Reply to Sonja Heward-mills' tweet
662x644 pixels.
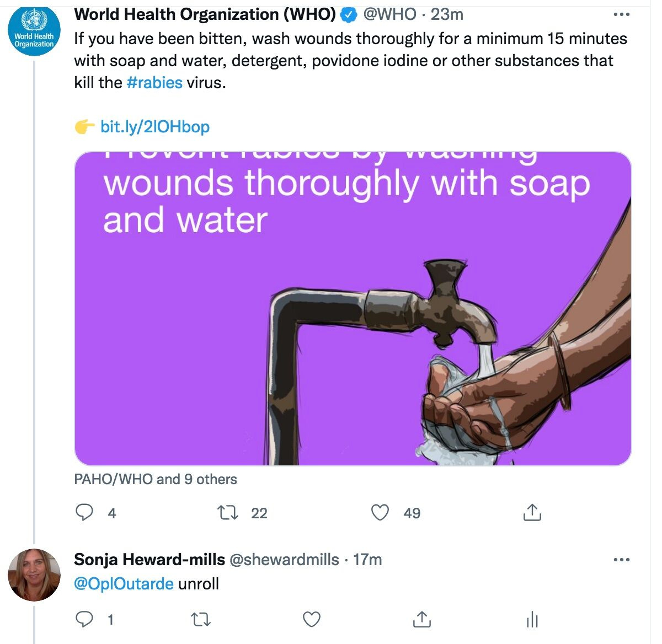coord(84,619)
